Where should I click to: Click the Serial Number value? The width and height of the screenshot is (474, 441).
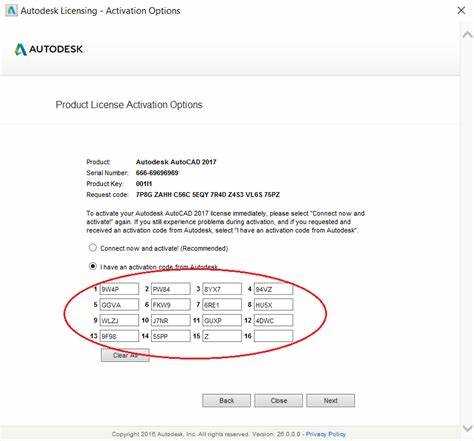[x=157, y=173]
